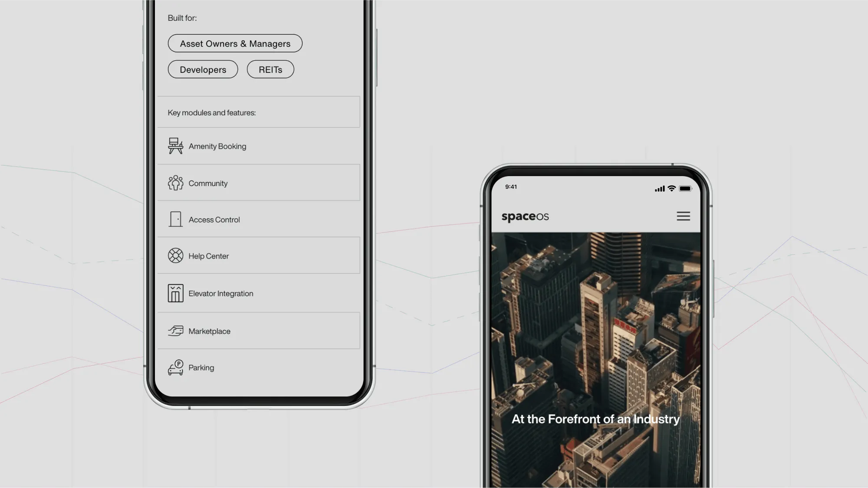Click the Help Center lifebuoy icon
Image resolution: width=868 pixels, height=488 pixels.
tap(175, 255)
